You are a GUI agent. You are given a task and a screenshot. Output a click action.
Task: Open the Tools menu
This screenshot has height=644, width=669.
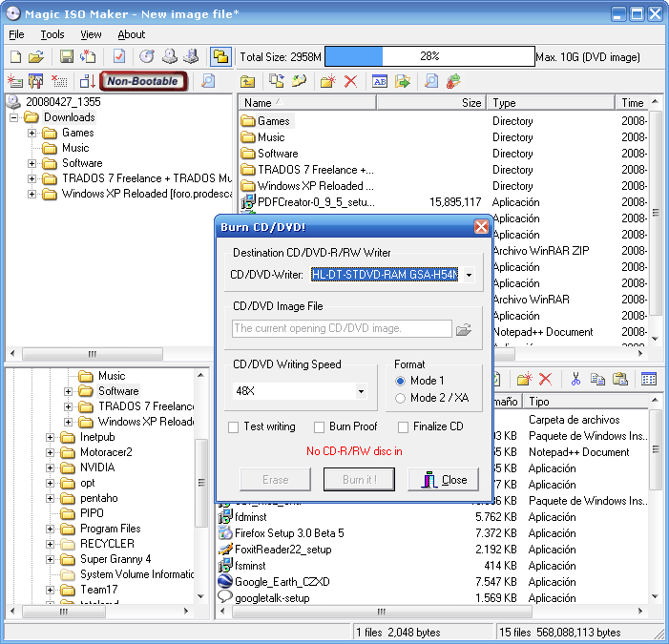tap(52, 34)
